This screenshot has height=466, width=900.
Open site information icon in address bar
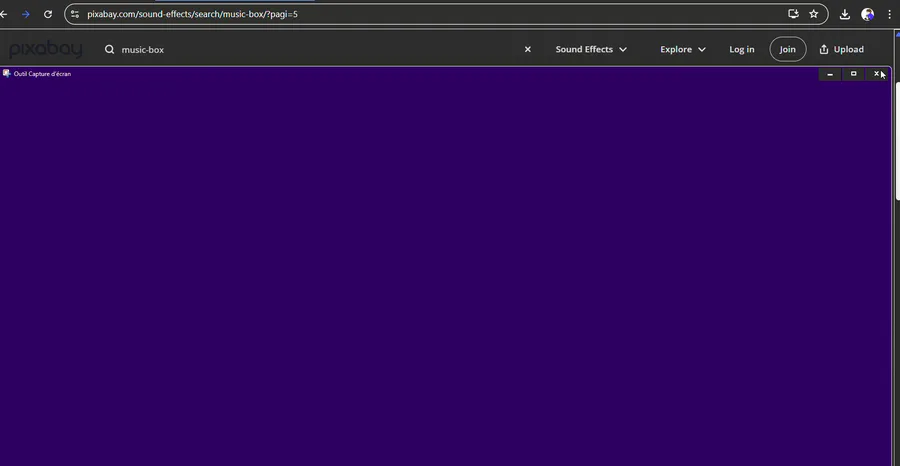[75, 14]
